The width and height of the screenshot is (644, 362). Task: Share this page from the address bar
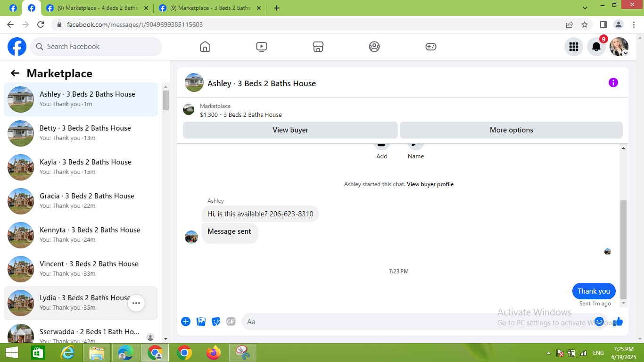[x=570, y=25]
